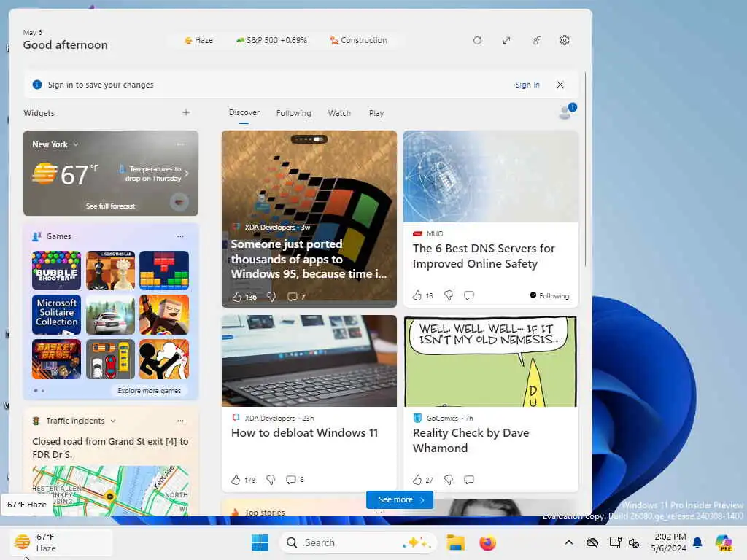
Task: Open profile notifications avatar icon
Action: click(567, 112)
